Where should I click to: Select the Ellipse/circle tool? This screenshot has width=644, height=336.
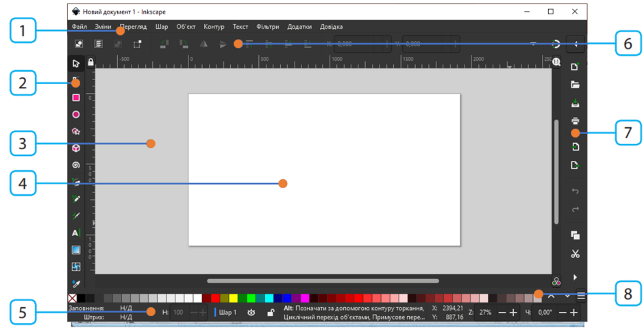point(76,114)
